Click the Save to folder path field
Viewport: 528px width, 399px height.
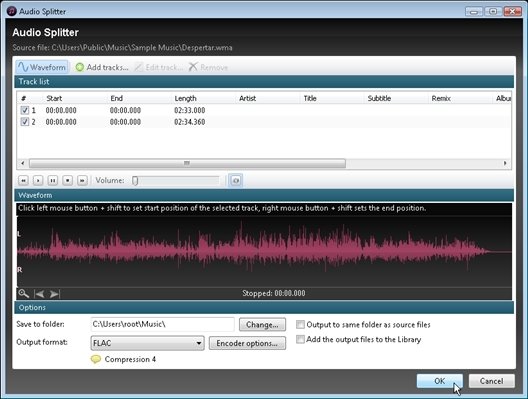pos(162,324)
